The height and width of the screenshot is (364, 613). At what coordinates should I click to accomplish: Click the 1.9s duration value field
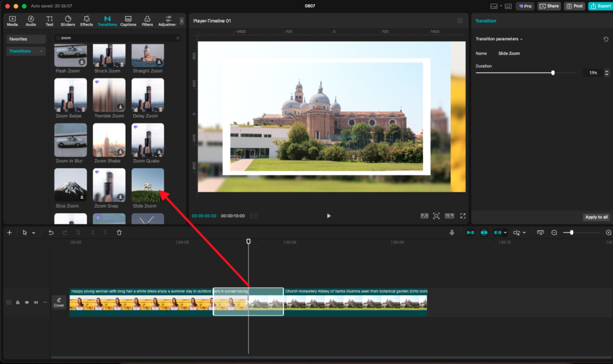(x=593, y=72)
